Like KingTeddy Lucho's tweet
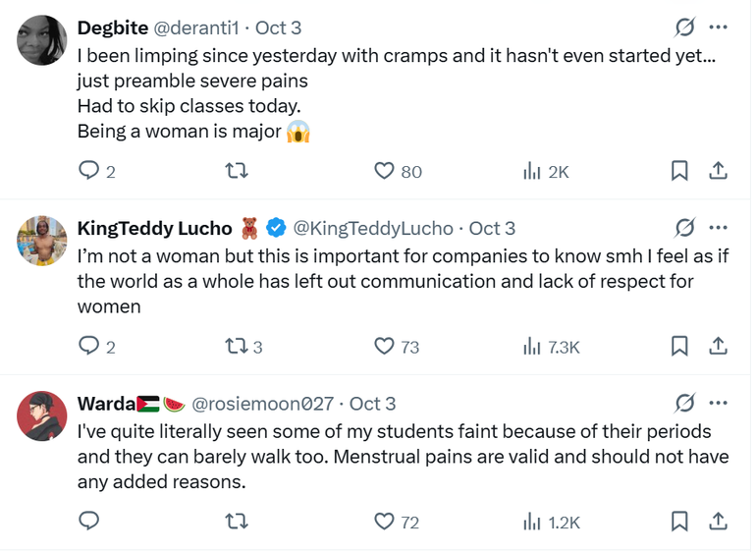Image resolution: width=756 pixels, height=552 pixels. [x=385, y=346]
